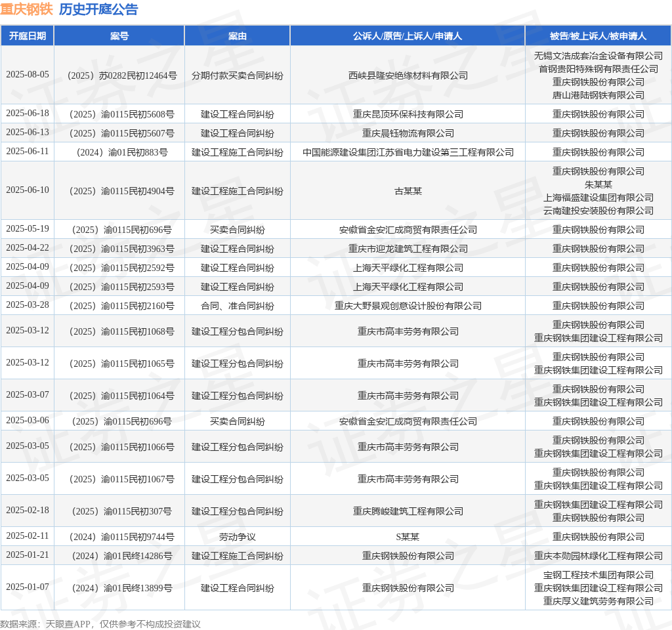Click date cell 2025-01-21
Screen dimensions: 672x630
pyautogui.click(x=28, y=555)
